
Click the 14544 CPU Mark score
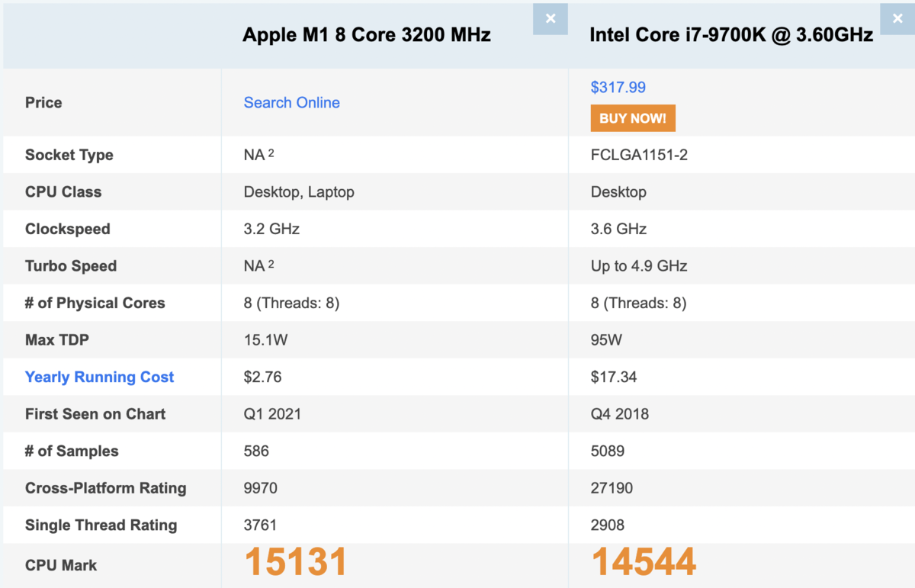[x=644, y=562]
